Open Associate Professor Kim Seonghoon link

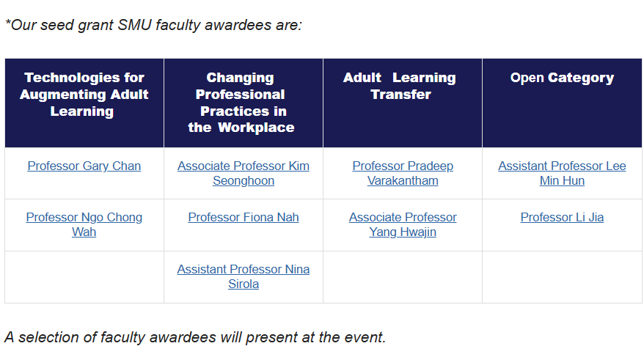[x=244, y=174]
